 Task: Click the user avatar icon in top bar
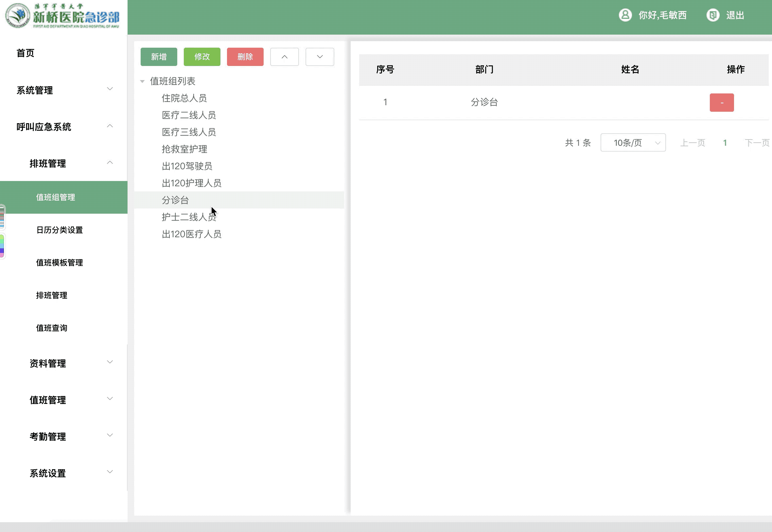tap(625, 15)
